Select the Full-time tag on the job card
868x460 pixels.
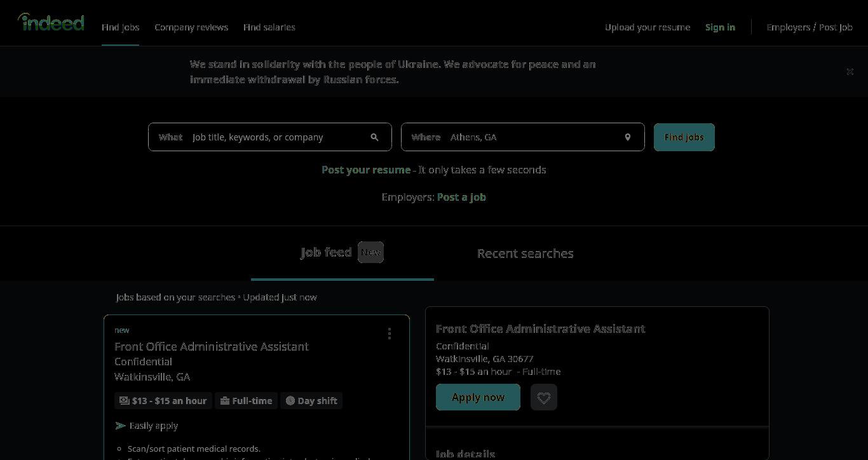tap(246, 401)
